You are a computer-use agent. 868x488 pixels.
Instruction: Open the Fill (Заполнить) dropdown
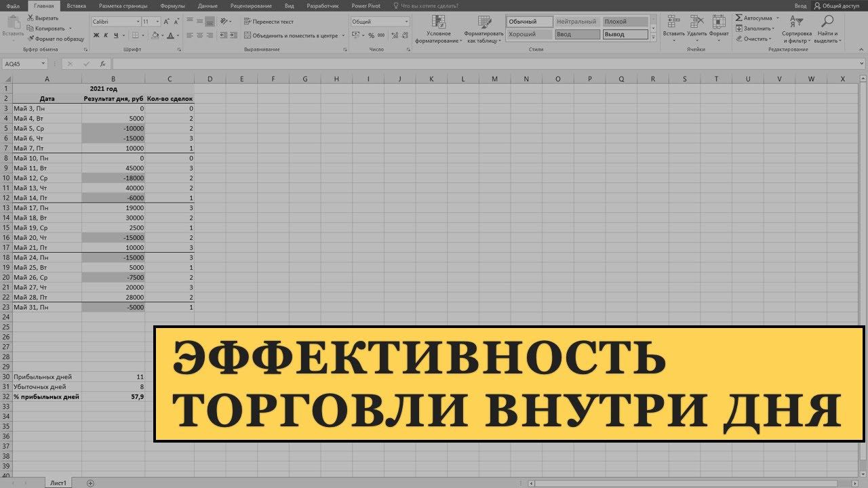coord(755,28)
